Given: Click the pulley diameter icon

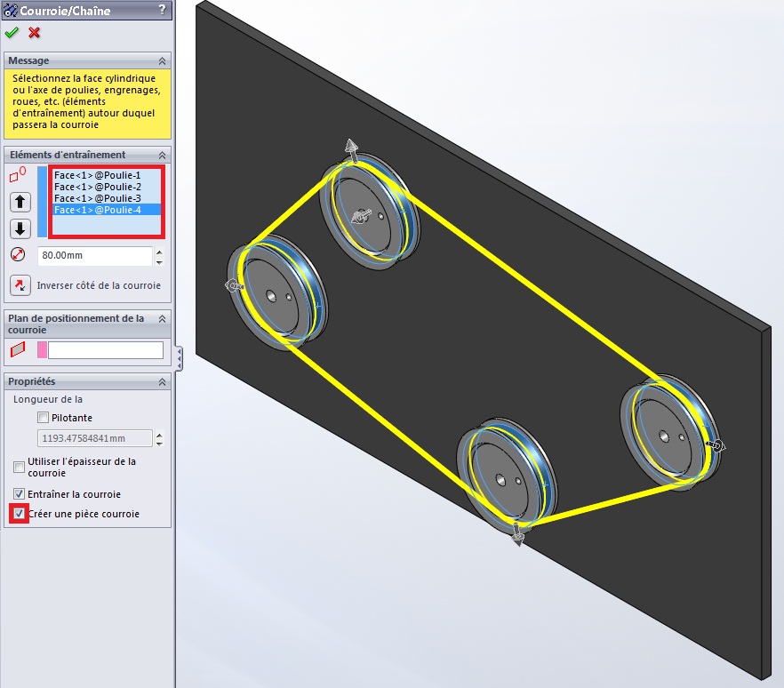Looking at the screenshot, I should 19,256.
